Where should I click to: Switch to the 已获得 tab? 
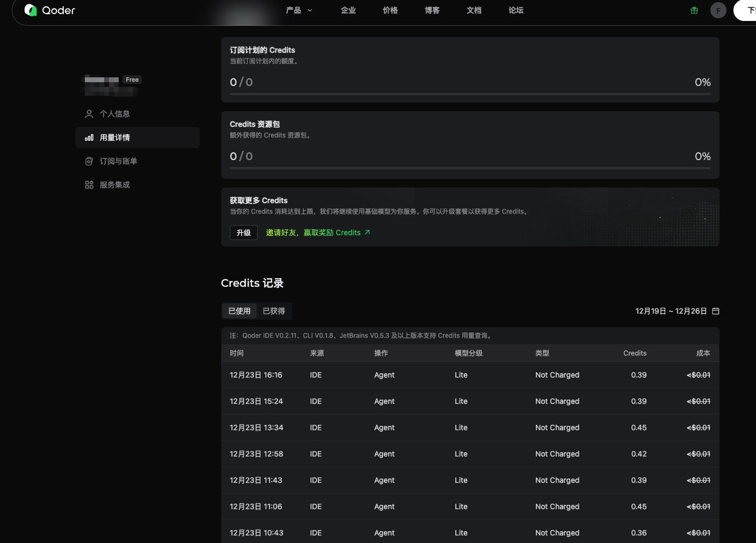click(x=274, y=311)
